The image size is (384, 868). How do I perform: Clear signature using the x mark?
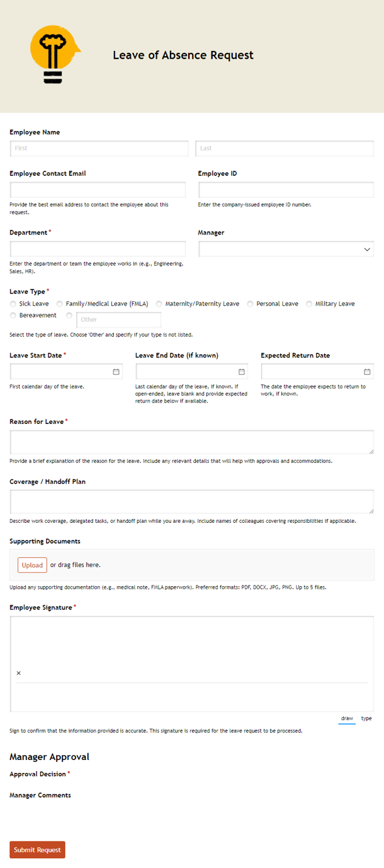tap(18, 673)
